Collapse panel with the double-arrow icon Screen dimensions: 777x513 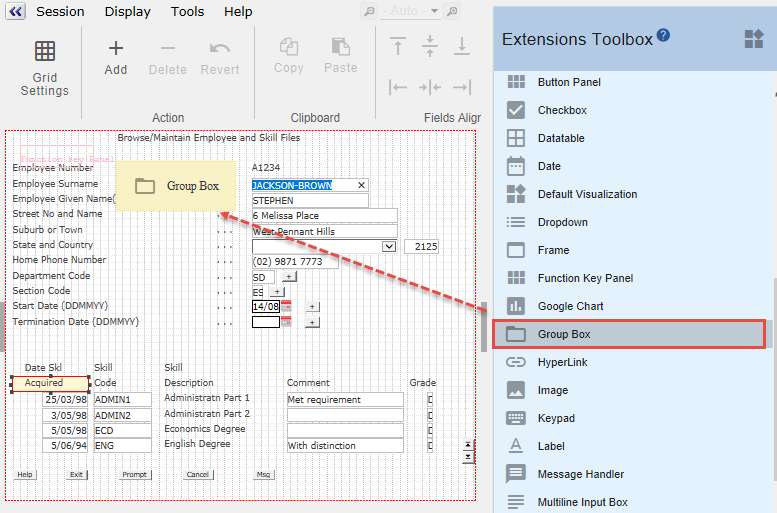click(x=15, y=11)
